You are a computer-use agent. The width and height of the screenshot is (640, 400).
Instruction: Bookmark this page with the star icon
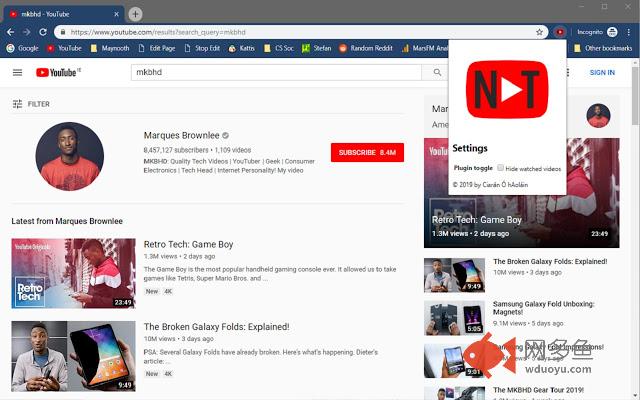click(x=539, y=32)
